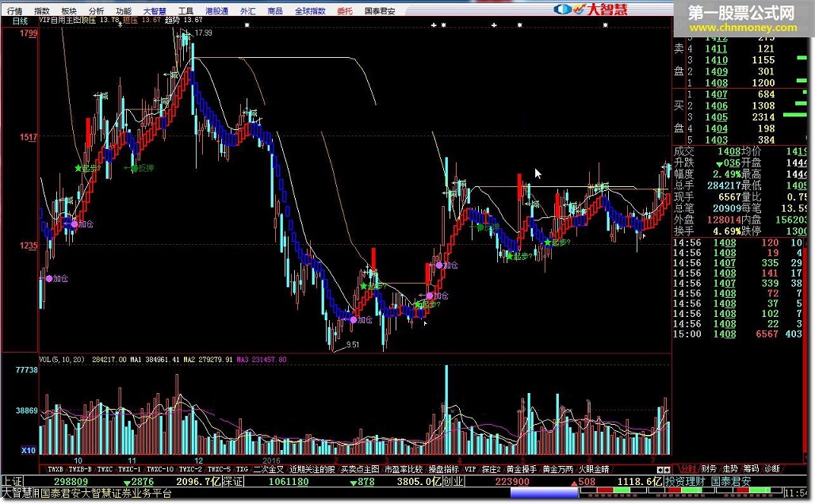Click the 换手 4.69% value

pos(725,231)
